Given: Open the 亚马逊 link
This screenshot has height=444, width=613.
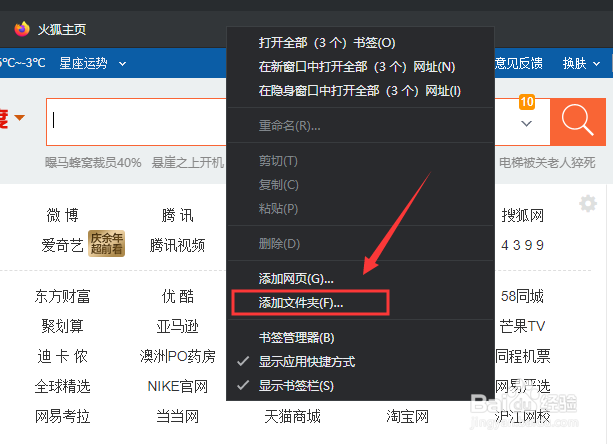Looking at the screenshot, I should [x=177, y=326].
